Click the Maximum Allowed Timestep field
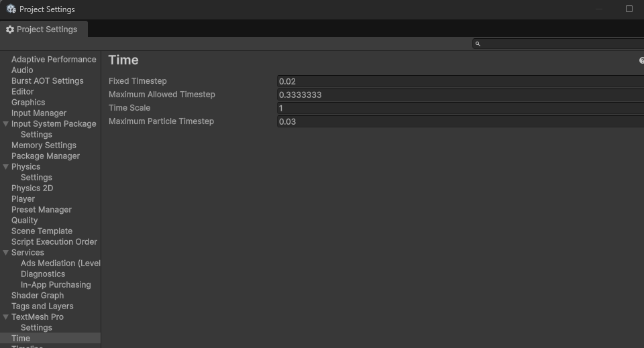This screenshot has height=348, width=644. pos(460,95)
